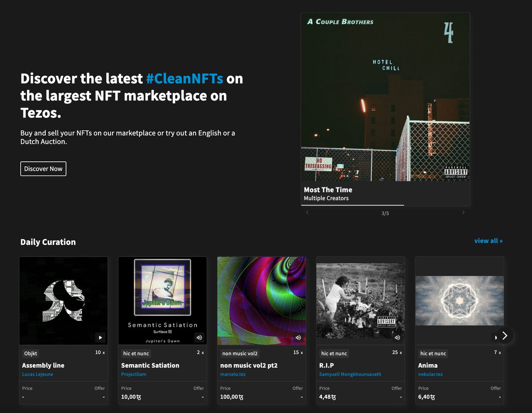
Task: Open the Anima title
Action: (428, 365)
